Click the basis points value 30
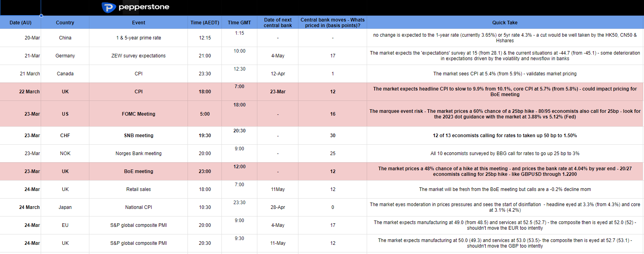Viewport: 644px width, 254px height. pos(333,136)
